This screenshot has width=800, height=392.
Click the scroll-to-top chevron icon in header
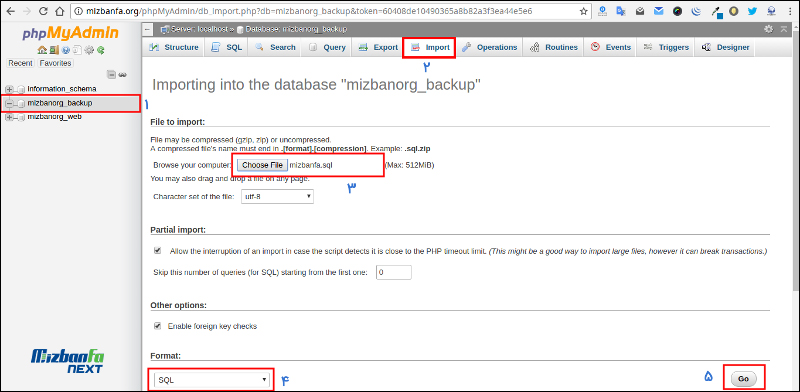coord(784,29)
